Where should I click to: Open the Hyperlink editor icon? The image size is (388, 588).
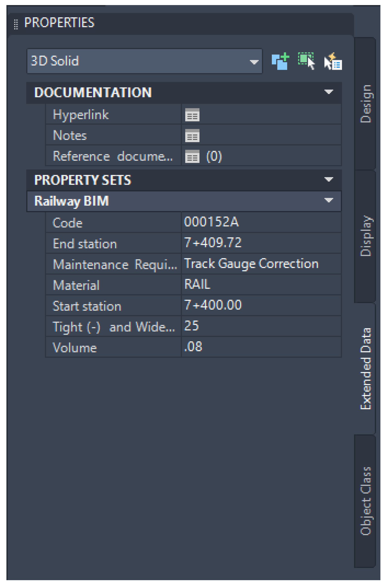pyautogui.click(x=192, y=115)
